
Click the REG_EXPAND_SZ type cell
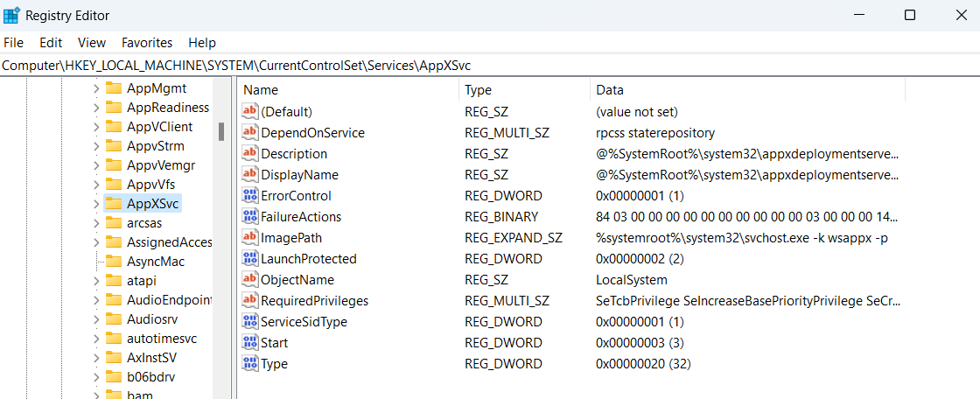514,238
